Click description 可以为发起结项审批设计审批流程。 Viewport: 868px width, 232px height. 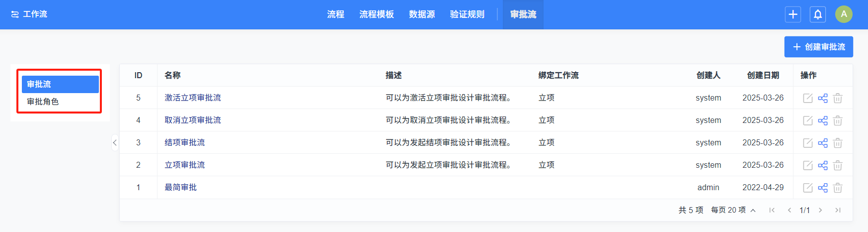pos(449,142)
